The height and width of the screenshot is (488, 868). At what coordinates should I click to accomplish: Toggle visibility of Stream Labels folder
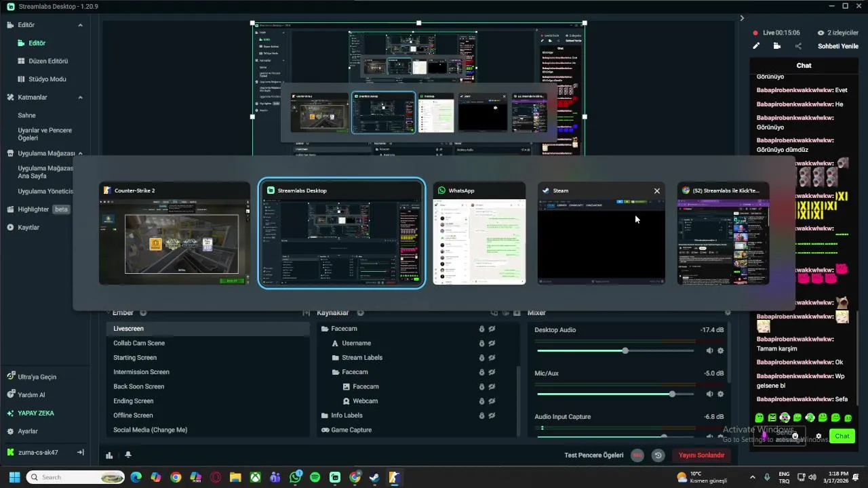tap(492, 358)
